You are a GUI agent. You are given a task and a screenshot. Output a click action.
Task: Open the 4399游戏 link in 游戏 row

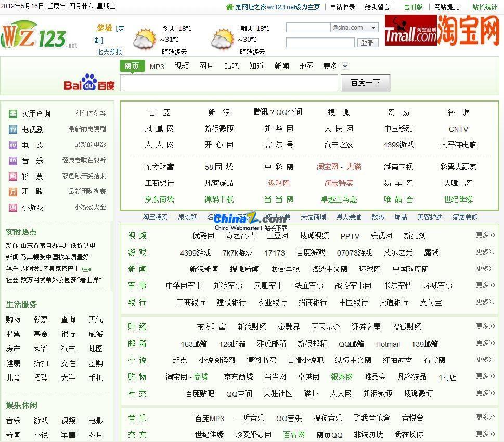[196, 253]
